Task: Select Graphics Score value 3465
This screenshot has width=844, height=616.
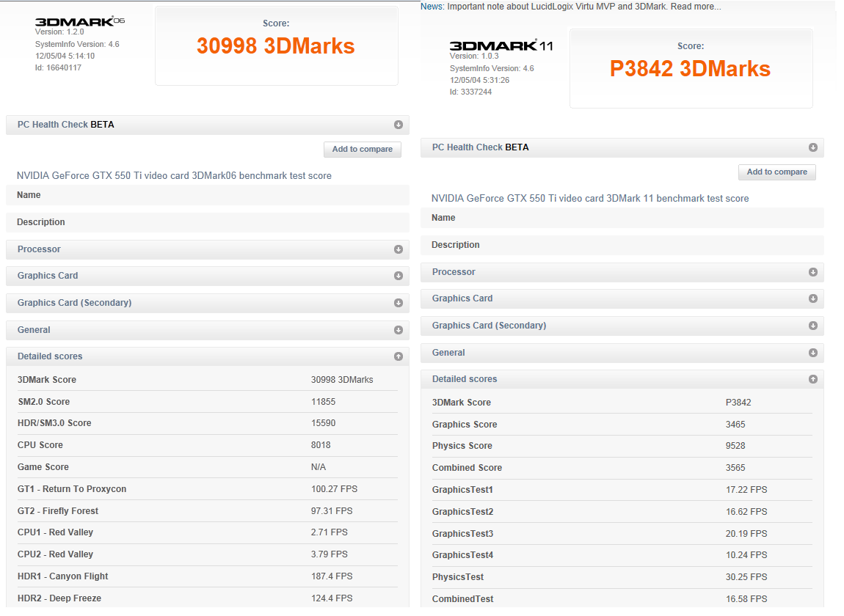Action: click(x=735, y=425)
